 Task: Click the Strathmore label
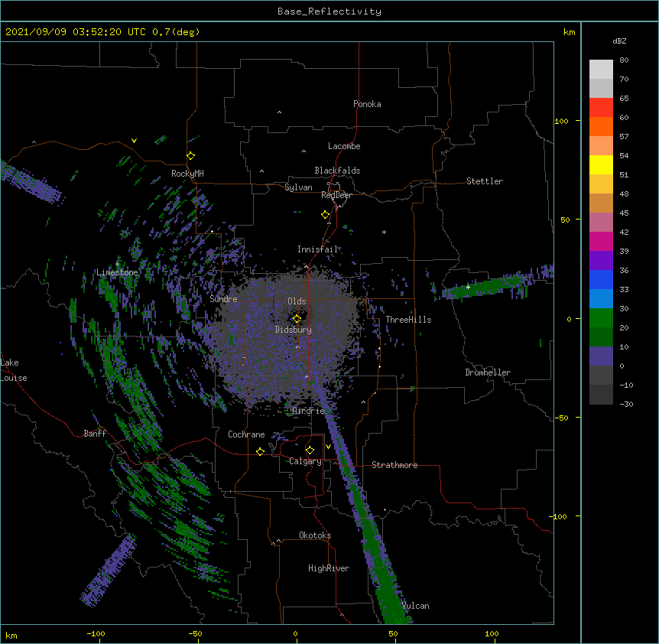pos(394,465)
